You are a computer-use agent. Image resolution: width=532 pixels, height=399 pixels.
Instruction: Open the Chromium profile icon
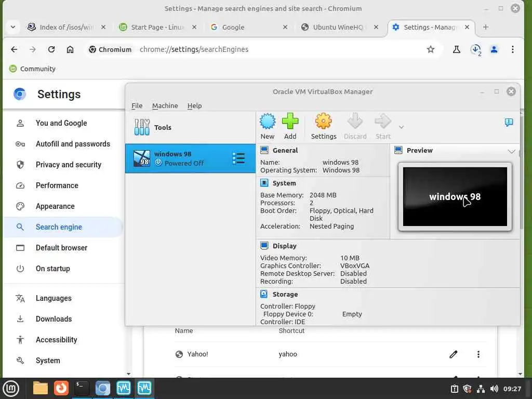pos(494,49)
